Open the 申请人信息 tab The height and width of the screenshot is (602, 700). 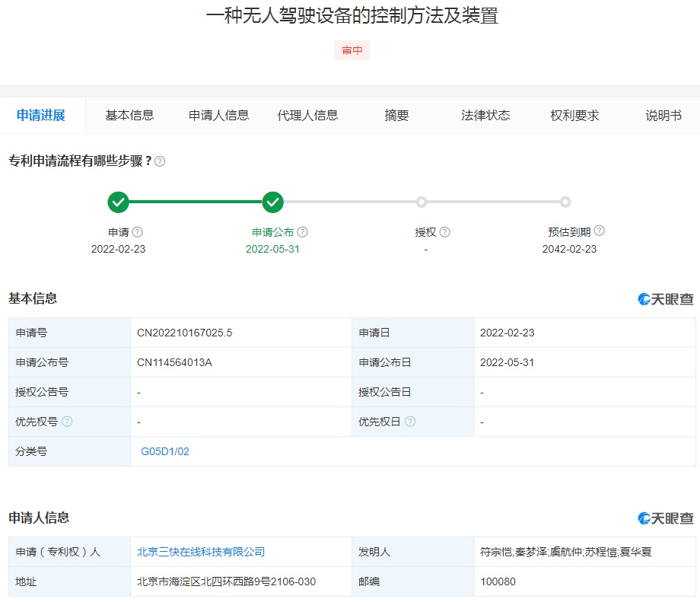pyautogui.click(x=219, y=116)
